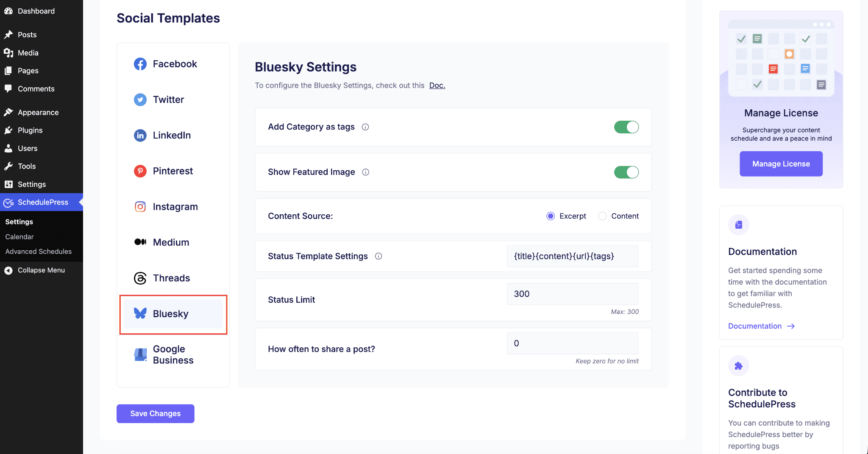Click info icon beside Status Template Settings
This screenshot has width=868, height=454.
pos(378,256)
